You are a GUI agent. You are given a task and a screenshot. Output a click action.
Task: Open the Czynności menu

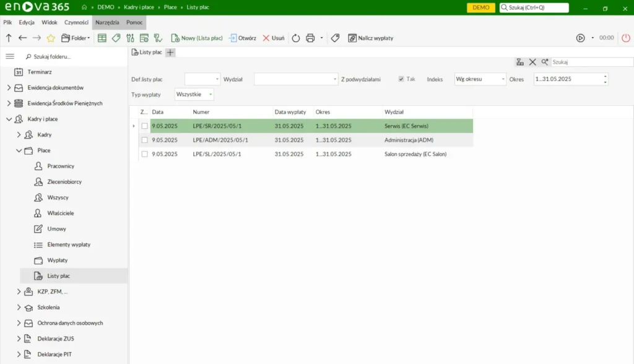tap(76, 23)
